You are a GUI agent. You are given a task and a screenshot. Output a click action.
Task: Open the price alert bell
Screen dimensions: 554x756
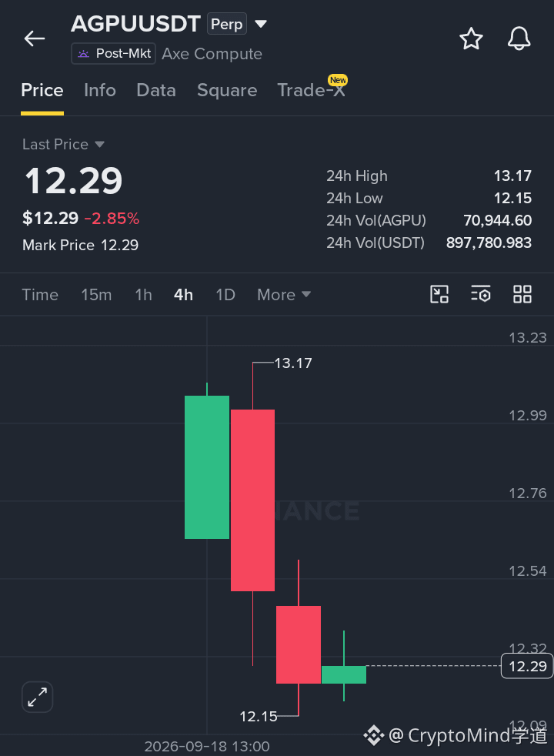pos(519,38)
